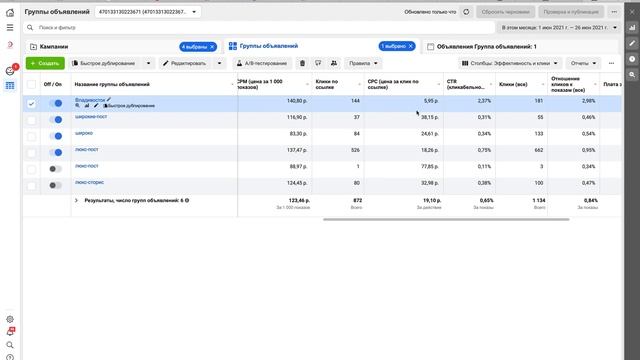The width and height of the screenshot is (640, 360).
Task: Remove the '1 выбрано' ad set filter chip
Action: [x=411, y=46]
